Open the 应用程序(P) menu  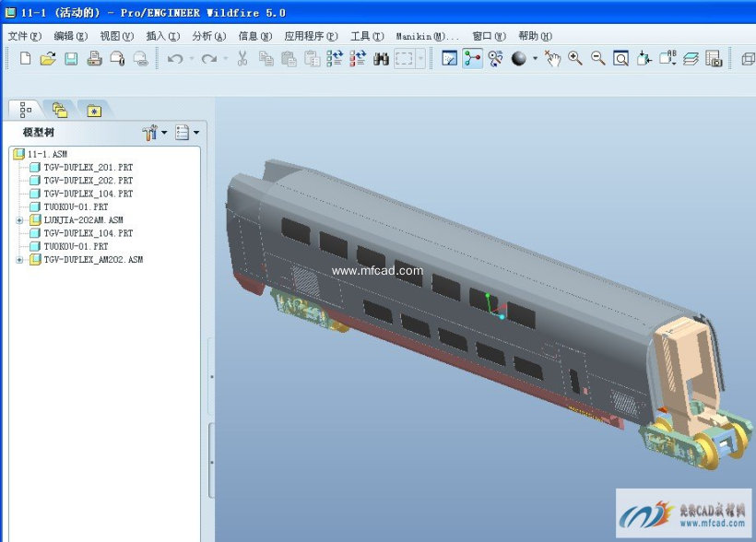(311, 36)
